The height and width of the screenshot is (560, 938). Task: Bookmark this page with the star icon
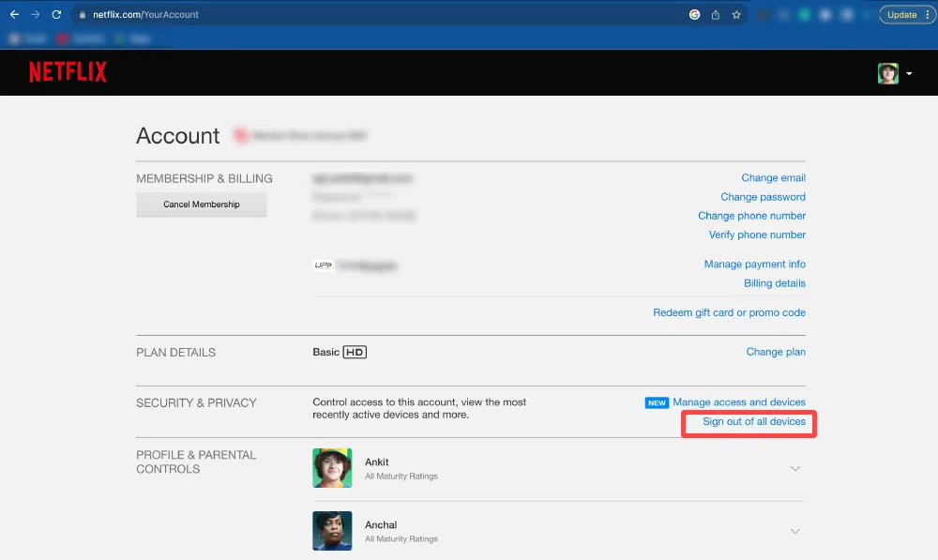tap(736, 14)
